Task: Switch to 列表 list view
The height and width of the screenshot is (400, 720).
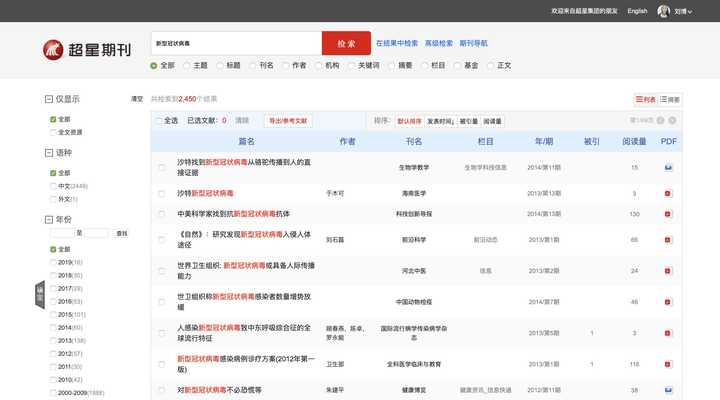Action: pos(645,99)
